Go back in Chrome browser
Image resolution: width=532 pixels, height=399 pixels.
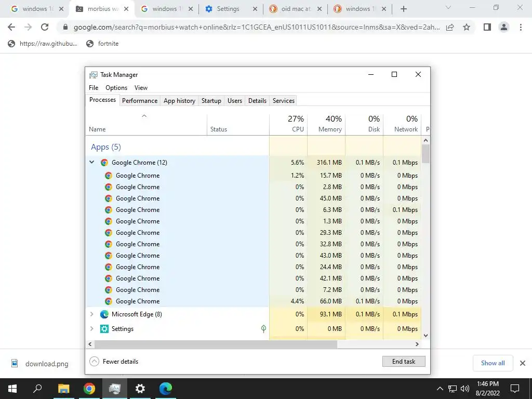(x=11, y=27)
